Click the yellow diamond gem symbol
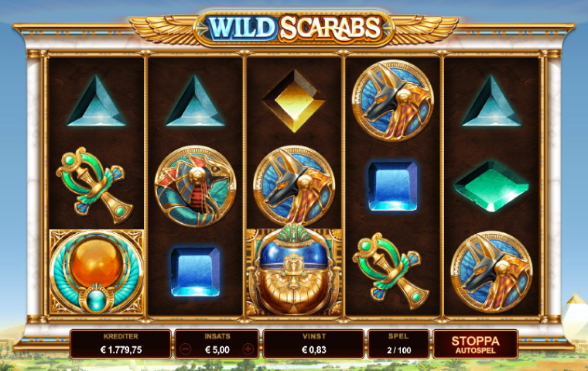 click(x=294, y=101)
